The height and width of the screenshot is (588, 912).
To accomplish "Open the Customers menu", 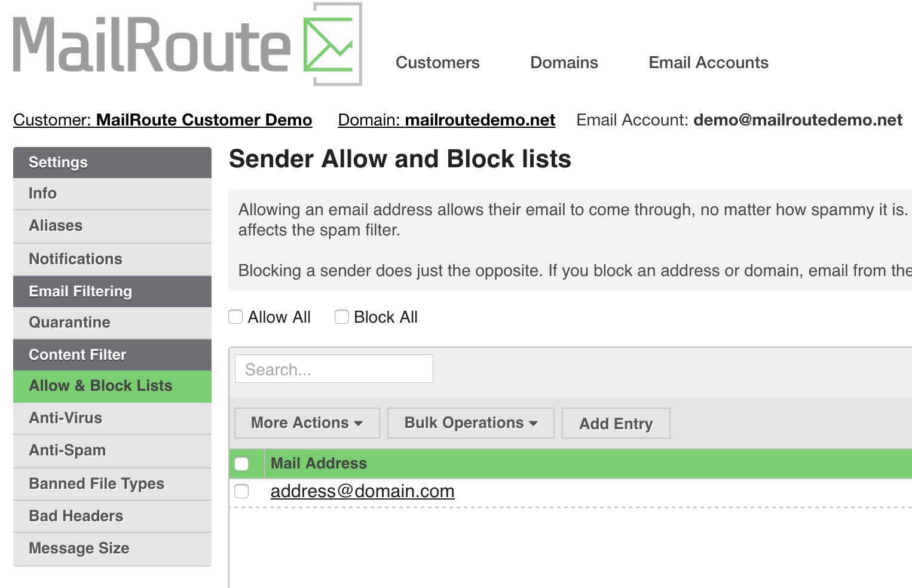I will pyautogui.click(x=437, y=63).
